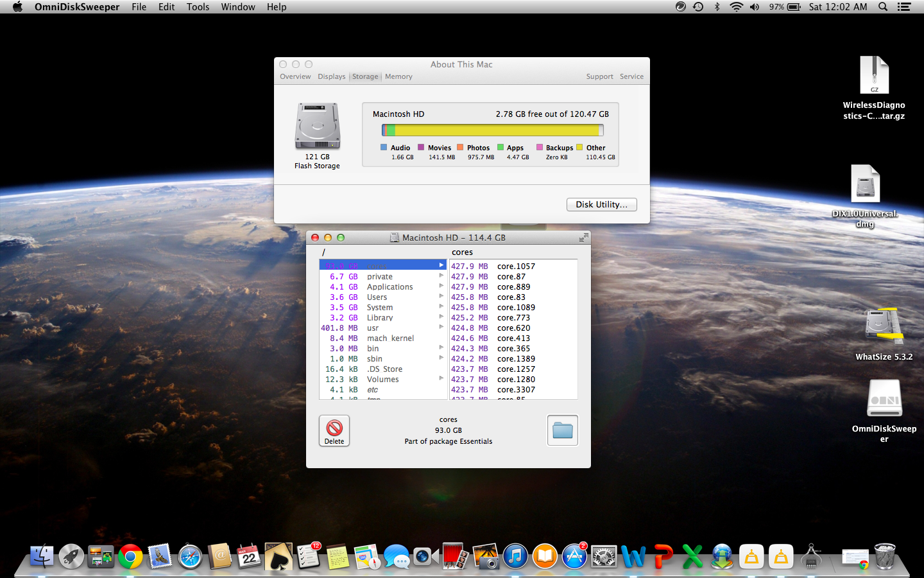Screen dimensions: 924x578
Task: Click the Spotlight search magnifier icon
Action: pyautogui.click(x=883, y=7)
